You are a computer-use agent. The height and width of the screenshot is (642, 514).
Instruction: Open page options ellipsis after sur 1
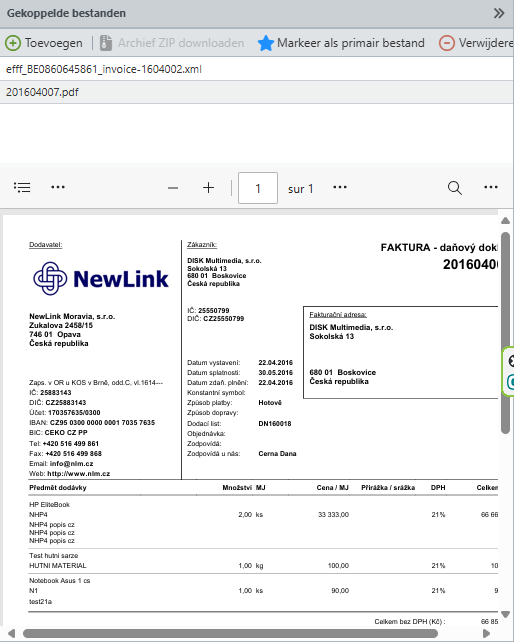tap(340, 188)
